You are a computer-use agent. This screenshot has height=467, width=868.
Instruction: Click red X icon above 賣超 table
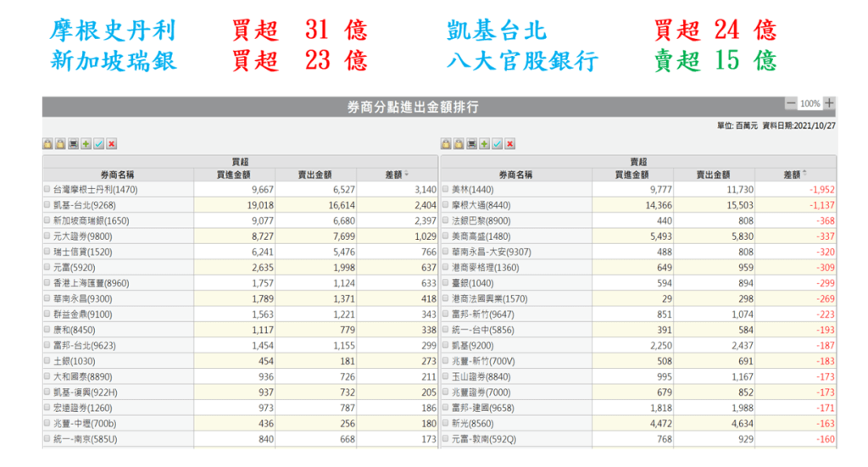[x=509, y=144]
